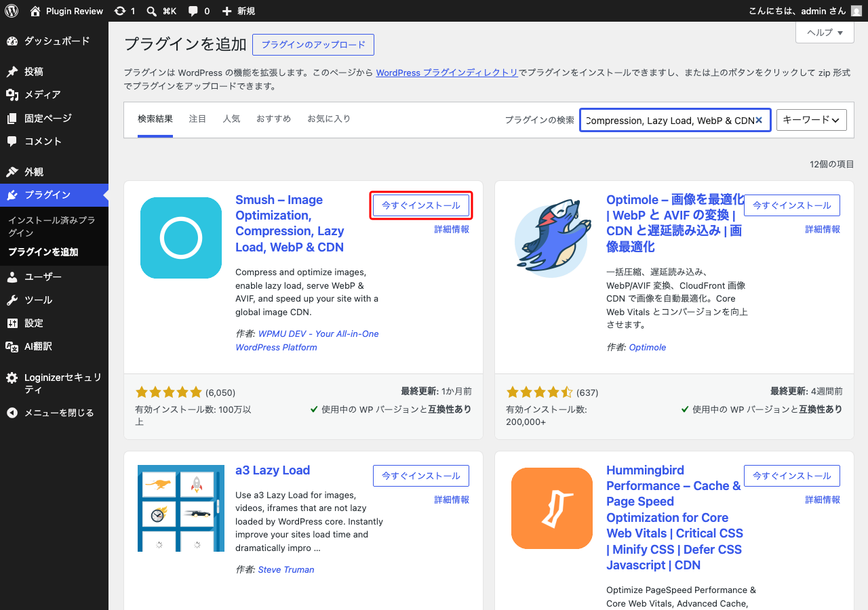The height and width of the screenshot is (610, 868).
Task: Open the ユーザー sidebar icon
Action: point(12,277)
